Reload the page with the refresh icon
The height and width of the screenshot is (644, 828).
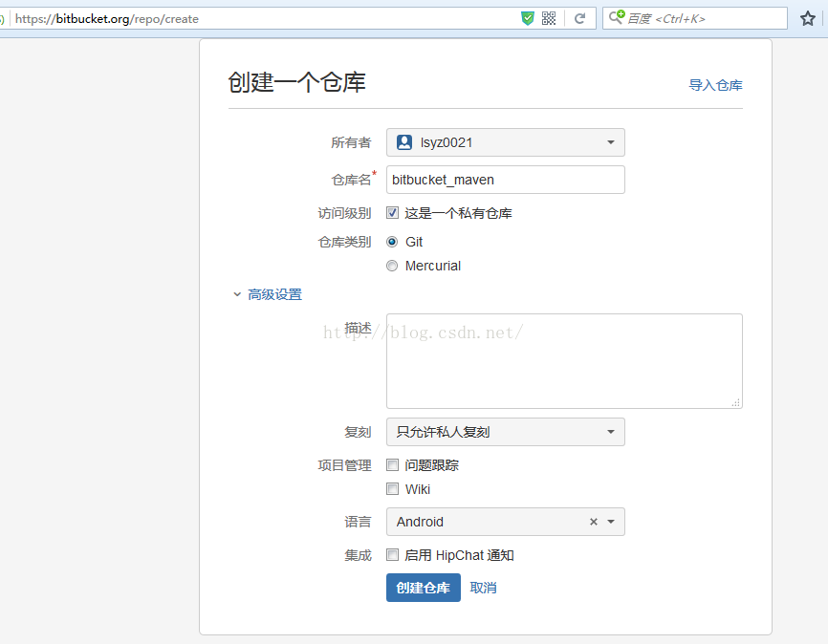579,18
